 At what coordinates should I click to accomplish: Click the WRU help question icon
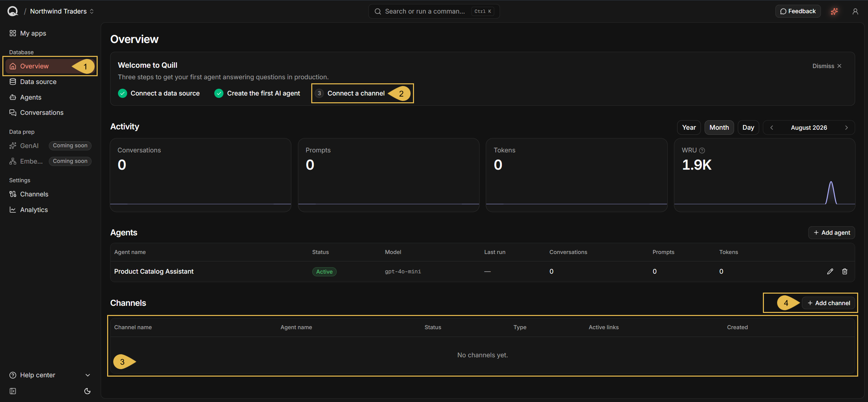click(x=702, y=150)
